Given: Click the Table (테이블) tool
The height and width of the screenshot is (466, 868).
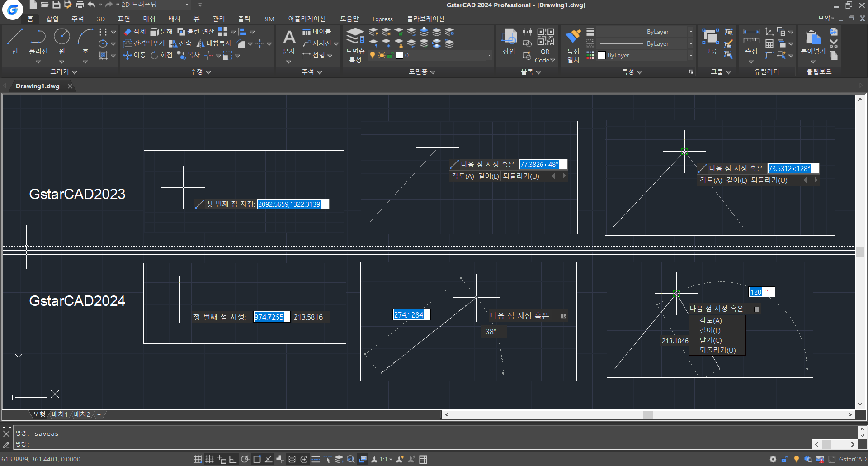Looking at the screenshot, I should coord(317,31).
